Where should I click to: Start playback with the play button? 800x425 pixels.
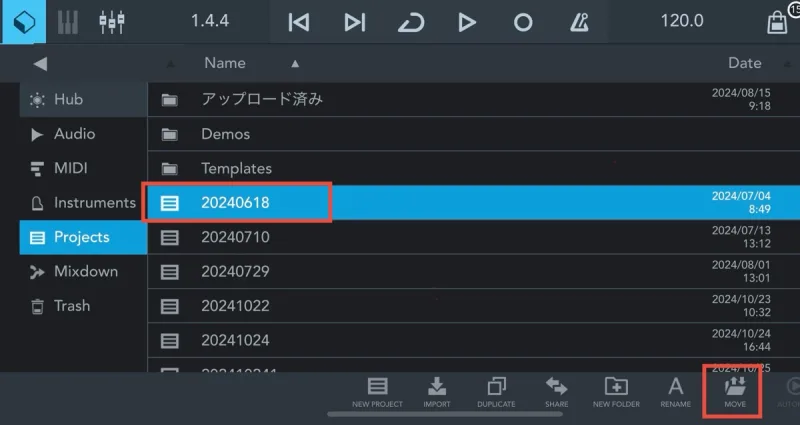[466, 22]
